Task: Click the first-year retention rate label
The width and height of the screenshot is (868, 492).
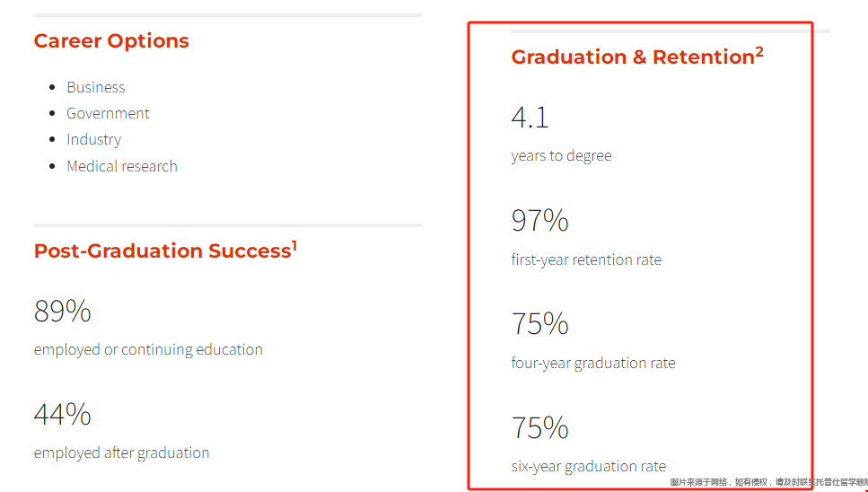Action: point(586,259)
